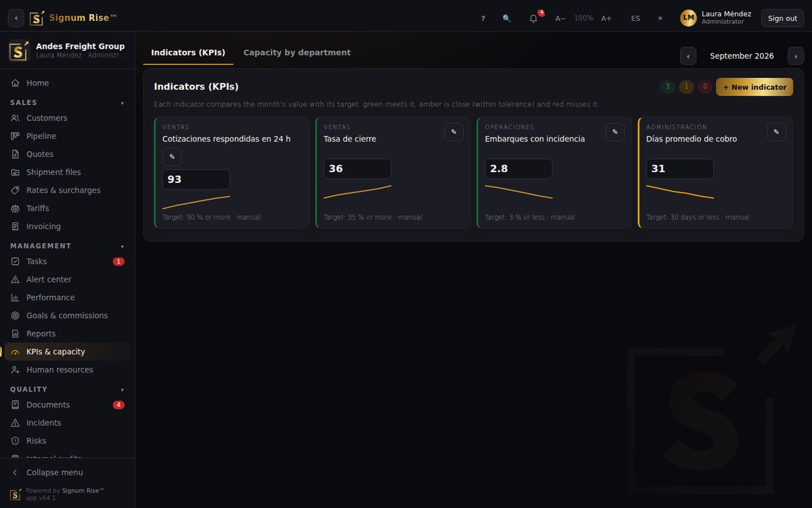Open the notifications bell

tap(533, 18)
